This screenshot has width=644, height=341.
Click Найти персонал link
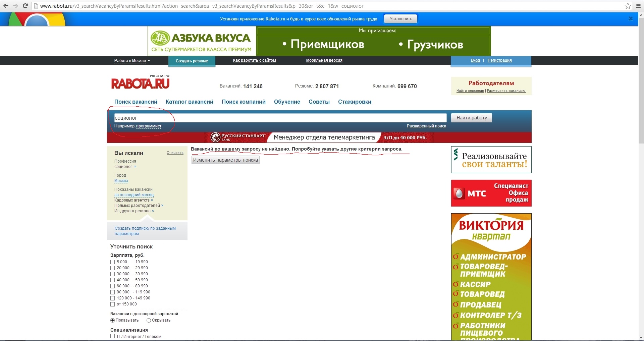[470, 91]
